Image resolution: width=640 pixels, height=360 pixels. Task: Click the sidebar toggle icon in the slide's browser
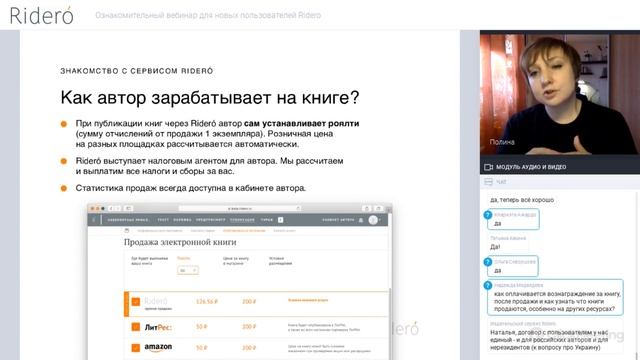coord(128,208)
